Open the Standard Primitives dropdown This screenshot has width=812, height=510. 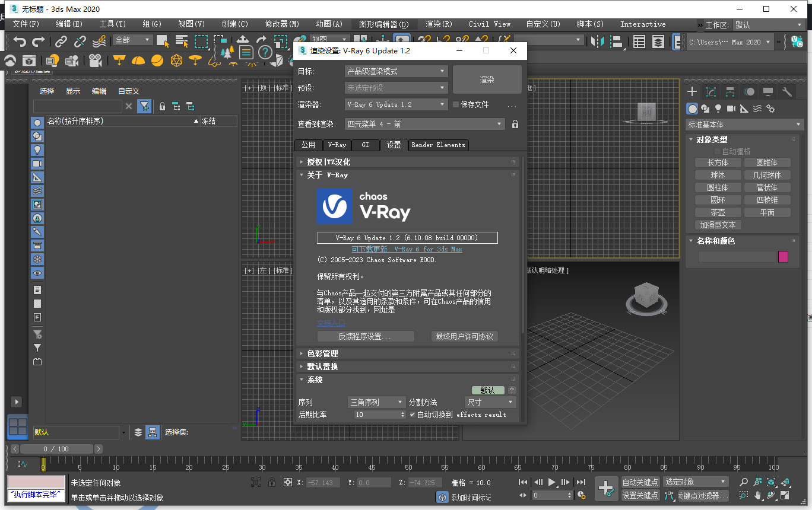(x=744, y=125)
